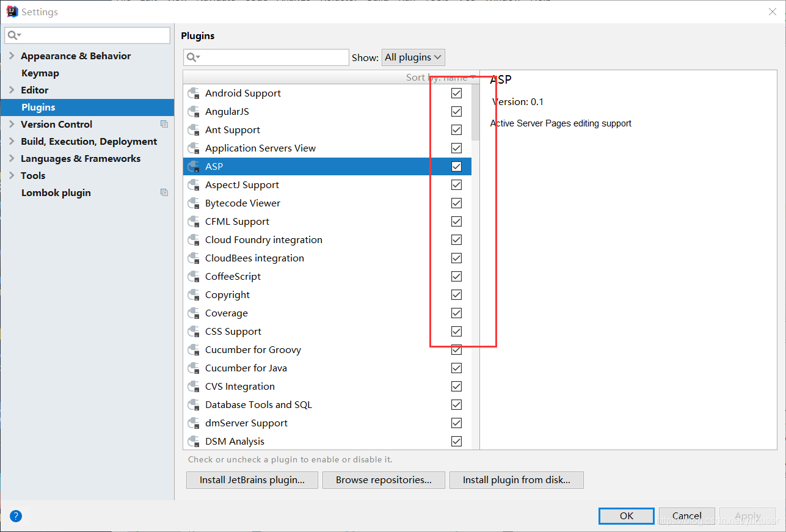
Task: Expand the Version Control node arrow
Action: (x=12, y=124)
